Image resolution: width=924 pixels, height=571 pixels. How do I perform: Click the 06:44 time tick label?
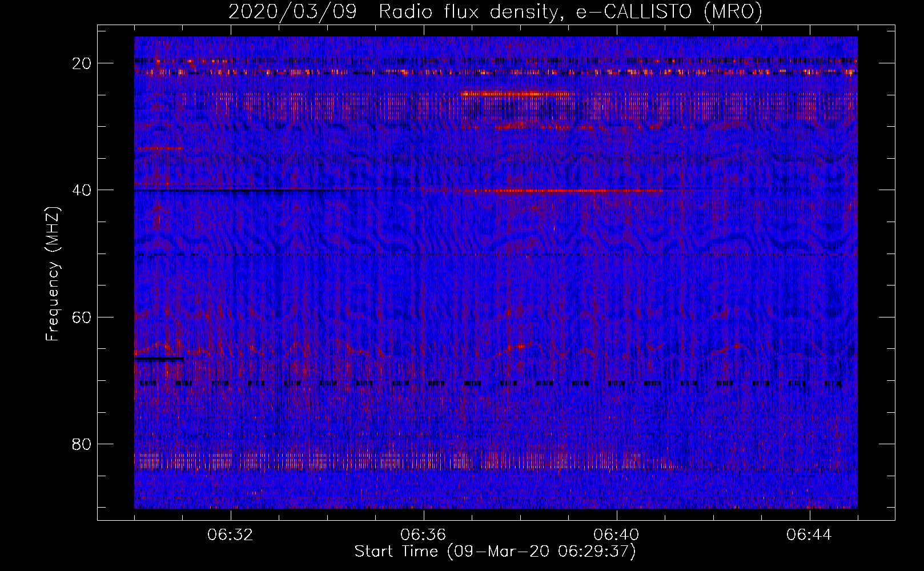(x=809, y=535)
